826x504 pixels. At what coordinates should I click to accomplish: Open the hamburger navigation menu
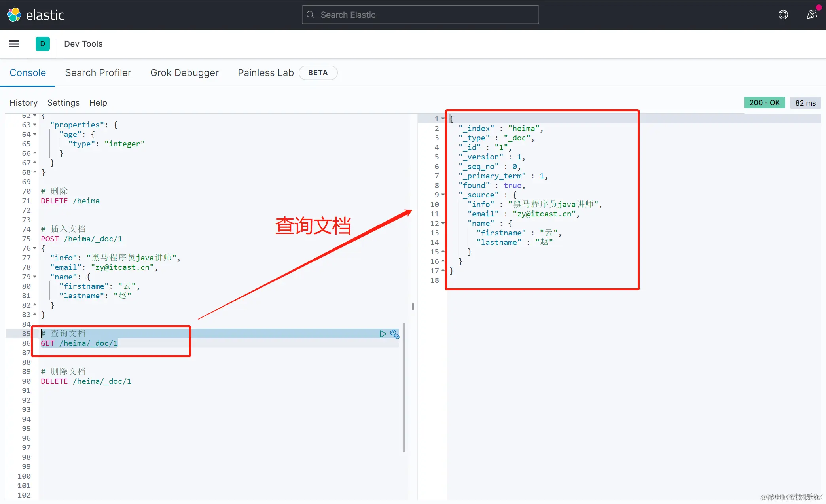[14, 44]
